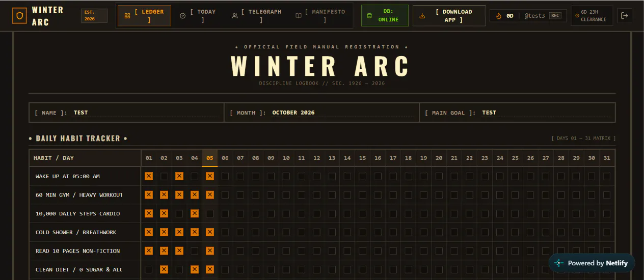644x280 pixels.
Task: Click the Read 10 Pages Non-Fiction label
Action: click(78, 251)
